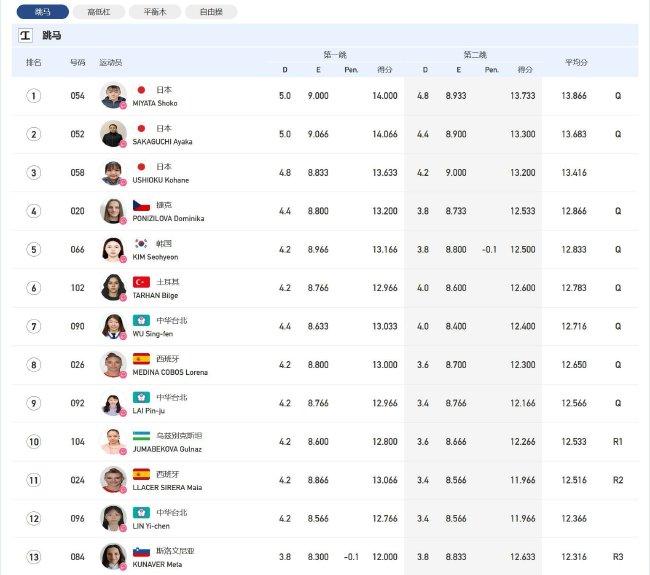Click the 排名 ranking column header
Screen dimensions: 650x575
(x=34, y=62)
